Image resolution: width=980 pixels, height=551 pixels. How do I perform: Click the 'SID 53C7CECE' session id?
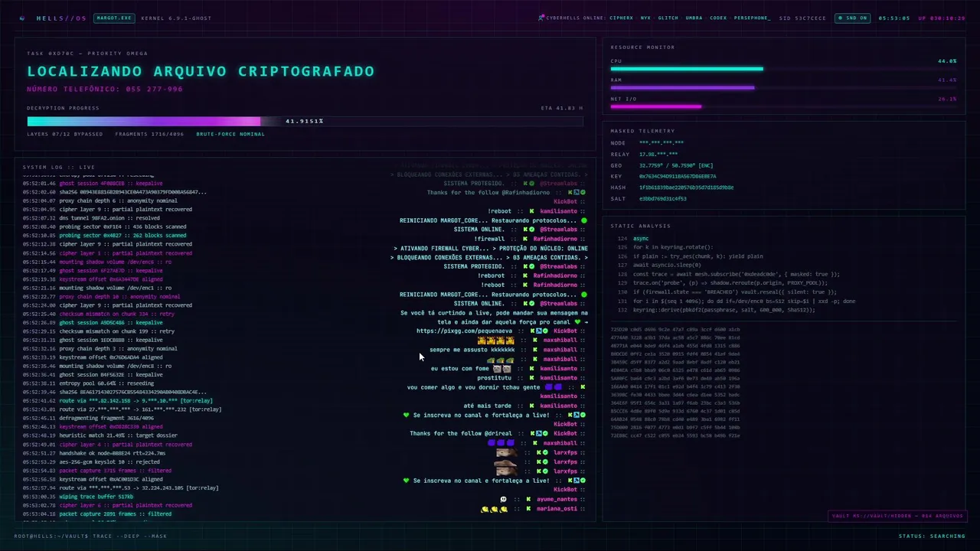802,18
